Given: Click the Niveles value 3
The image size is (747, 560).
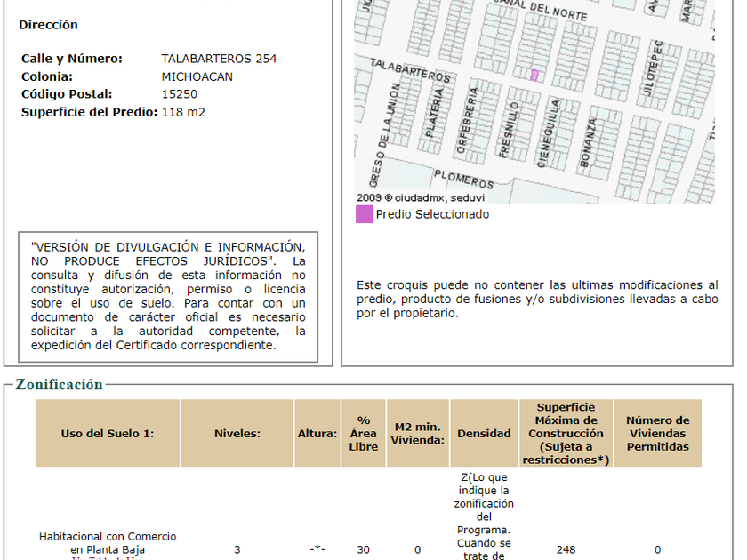Looking at the screenshot, I should tap(237, 549).
